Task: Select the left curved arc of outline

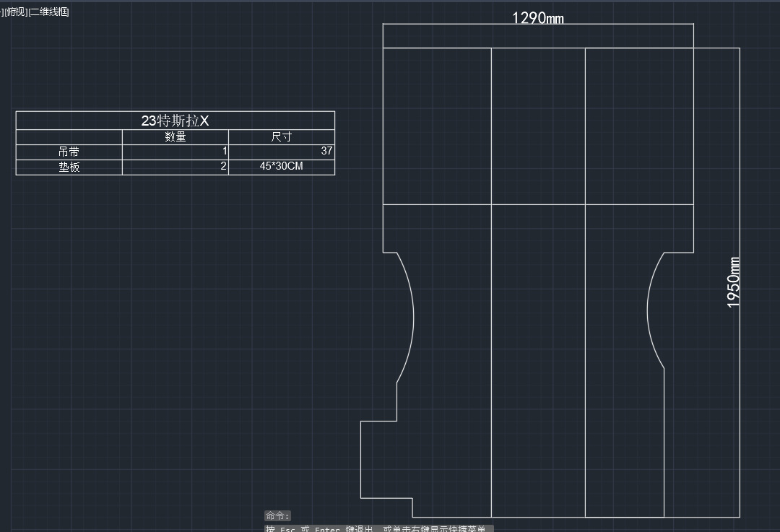Action: (412, 318)
